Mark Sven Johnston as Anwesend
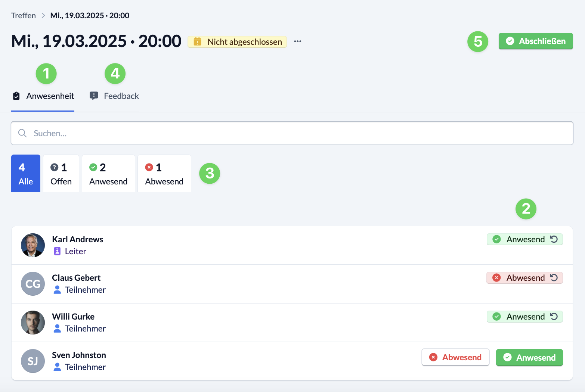 [529, 358]
